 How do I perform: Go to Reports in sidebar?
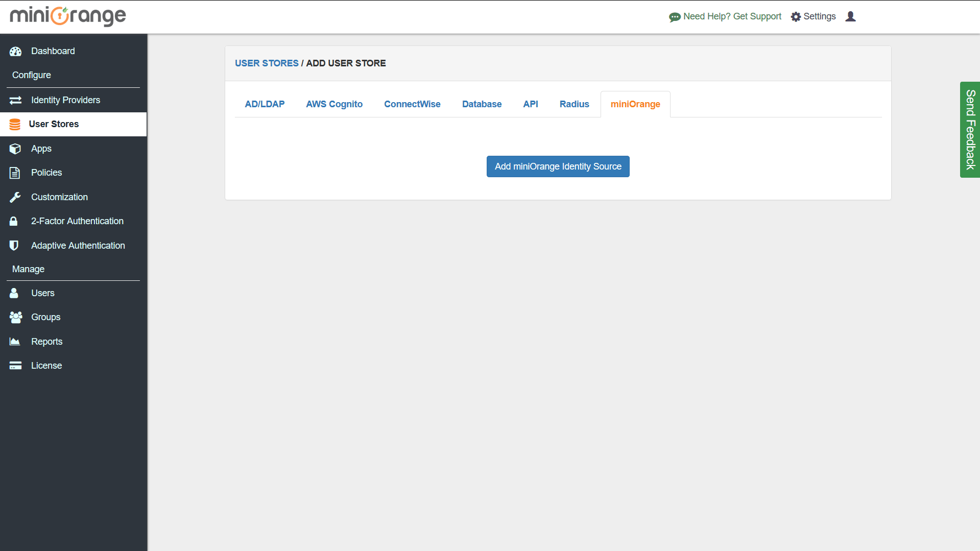46,342
